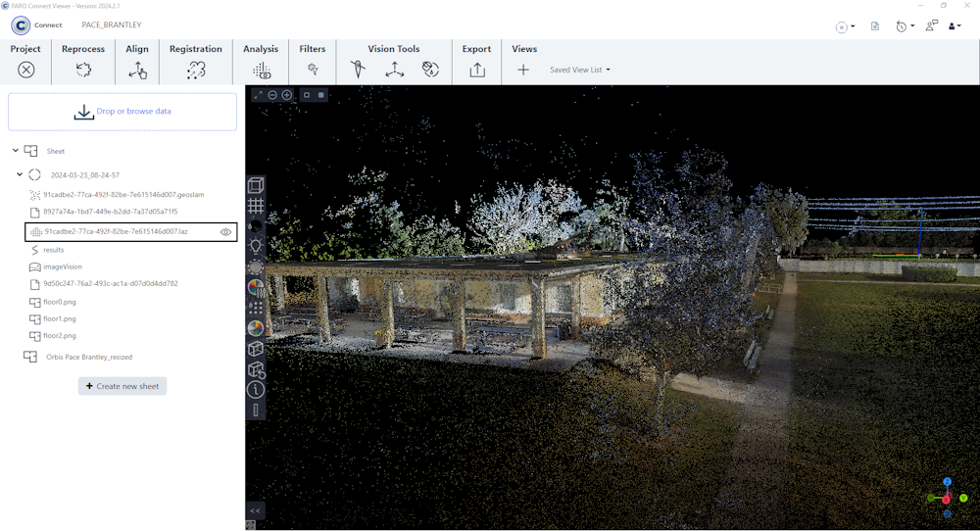This screenshot has height=531, width=980.
Task: Collapse the 2024-03-23_08-24-57 scan node
Action: point(20,175)
